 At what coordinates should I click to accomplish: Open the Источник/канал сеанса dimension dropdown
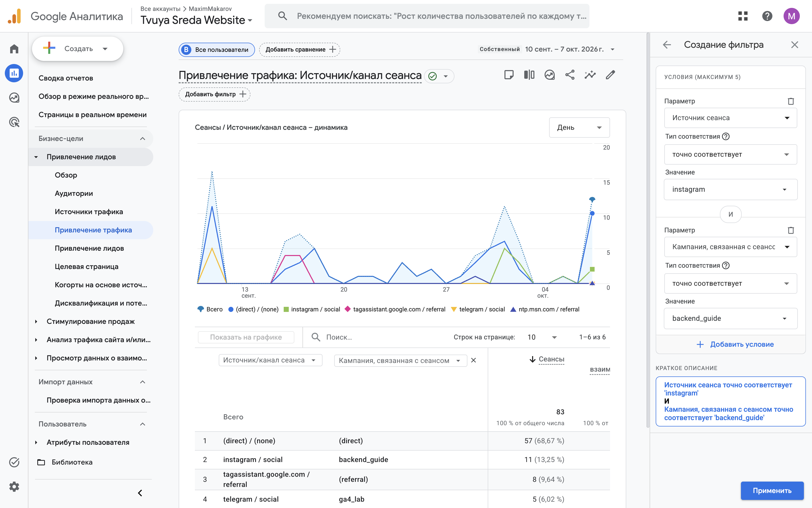coord(270,360)
